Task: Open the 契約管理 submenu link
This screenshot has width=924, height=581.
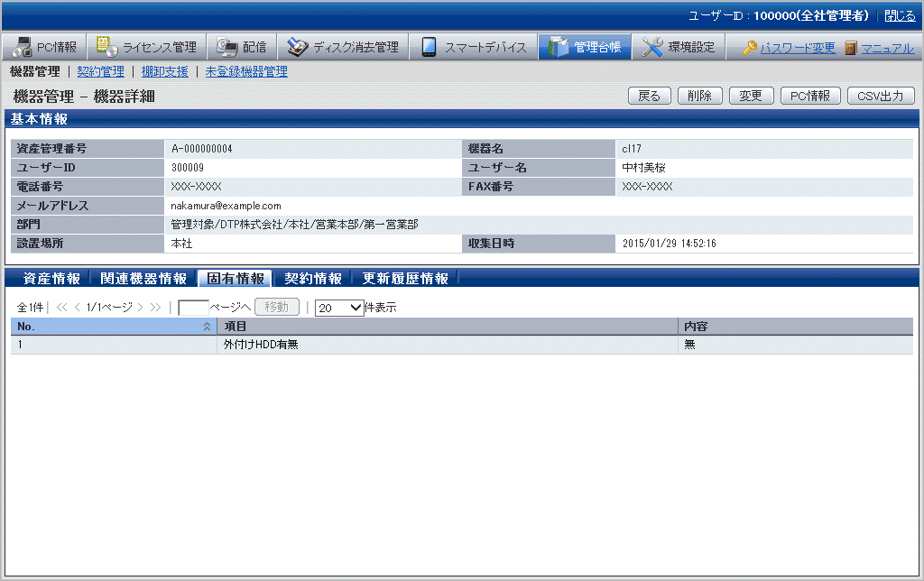Action: point(100,71)
